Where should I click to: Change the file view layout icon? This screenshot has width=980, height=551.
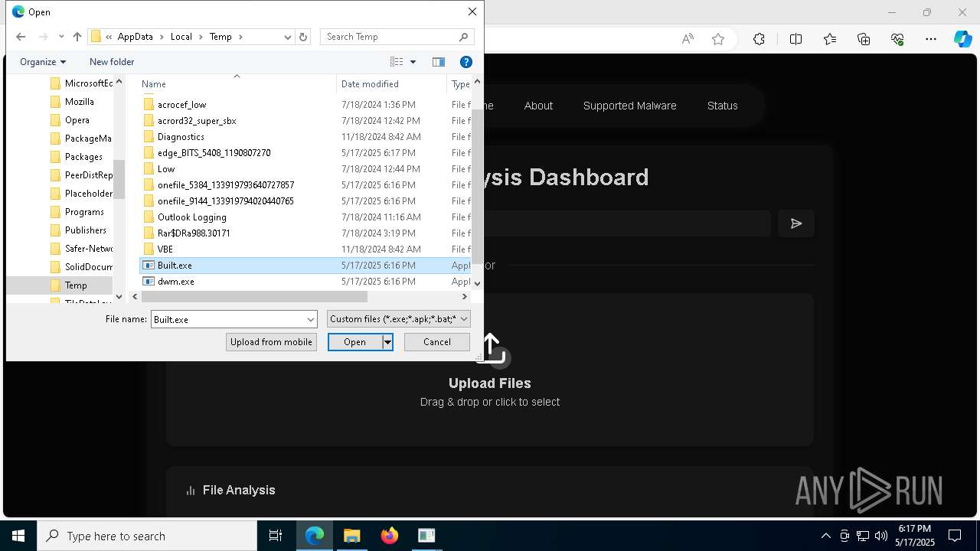[x=397, y=62]
